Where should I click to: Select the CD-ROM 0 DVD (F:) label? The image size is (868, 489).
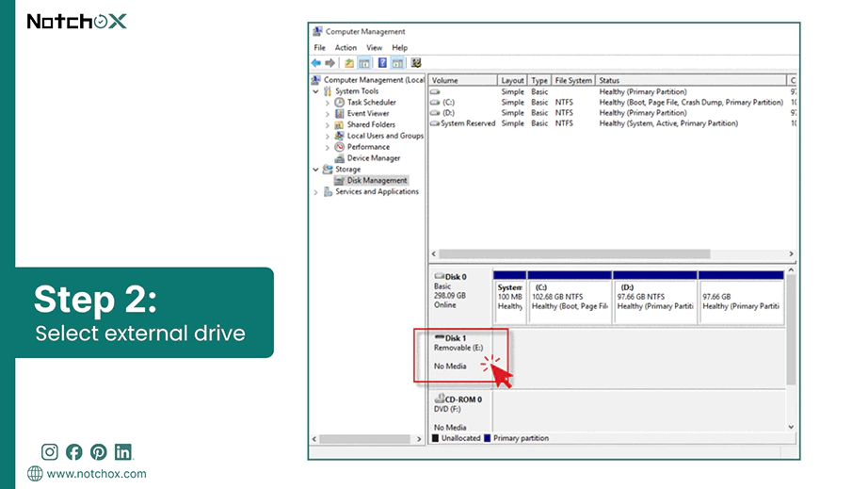coord(459,413)
